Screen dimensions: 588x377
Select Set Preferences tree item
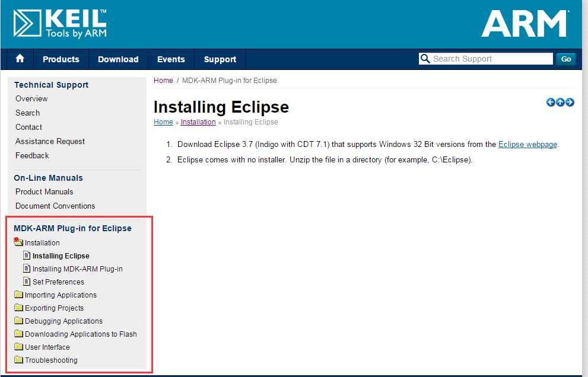click(x=58, y=282)
